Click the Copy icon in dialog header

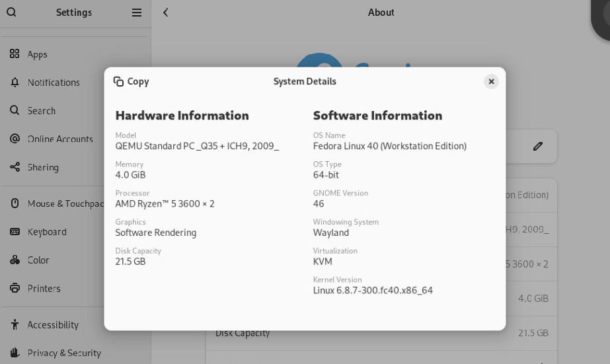pyautogui.click(x=118, y=81)
